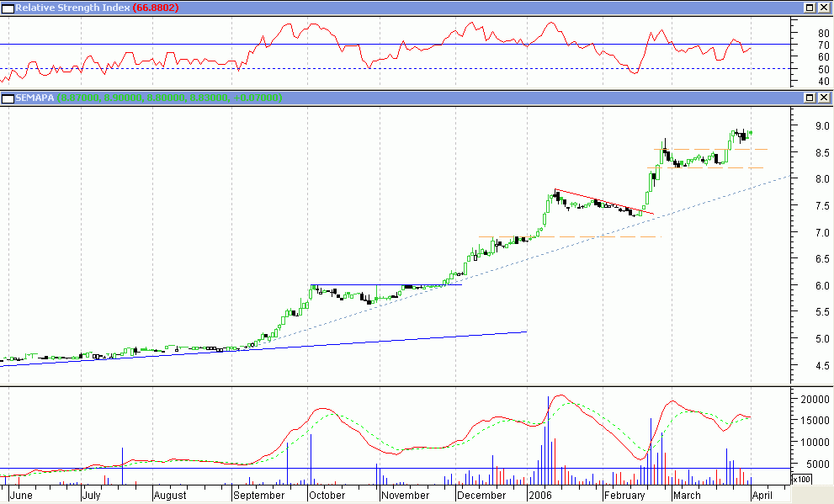Select the orange dashed line at 8.5
The height and width of the screenshot is (504, 834).
[x=710, y=150]
